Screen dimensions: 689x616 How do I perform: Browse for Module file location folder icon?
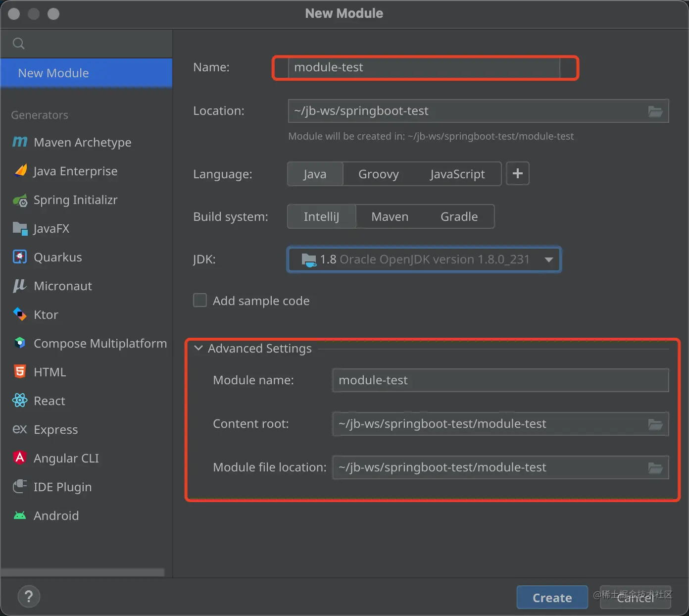(x=655, y=467)
